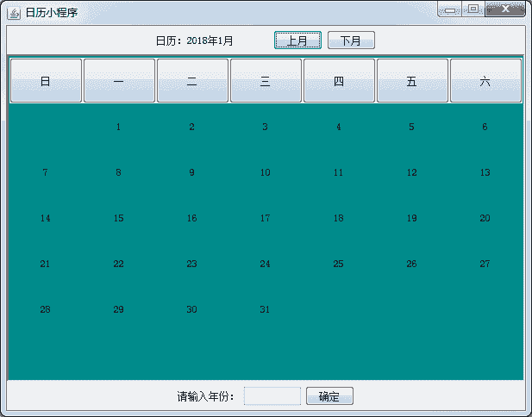
Task: Select day 25 in the calendar
Action: pyautogui.click(x=338, y=264)
